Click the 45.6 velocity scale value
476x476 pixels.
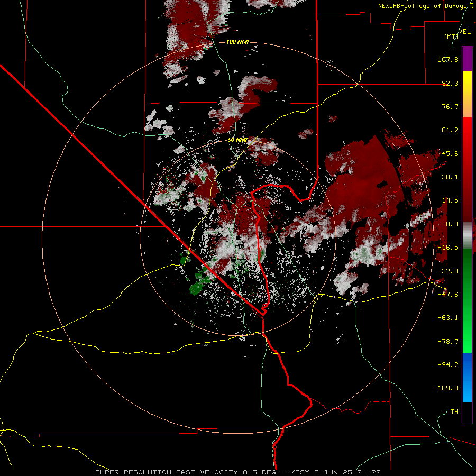450,153
